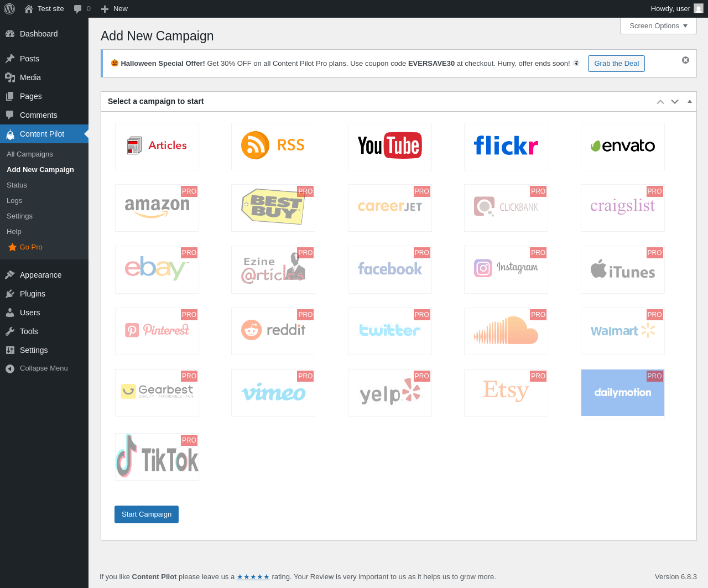Pick the Instagram PRO campaign
Image resolution: width=708 pixels, height=588 pixels.
506,269
